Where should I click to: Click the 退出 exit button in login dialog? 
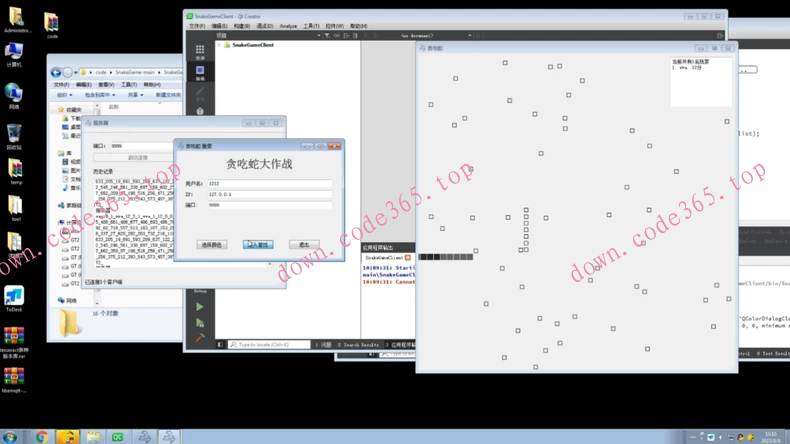pyautogui.click(x=304, y=244)
